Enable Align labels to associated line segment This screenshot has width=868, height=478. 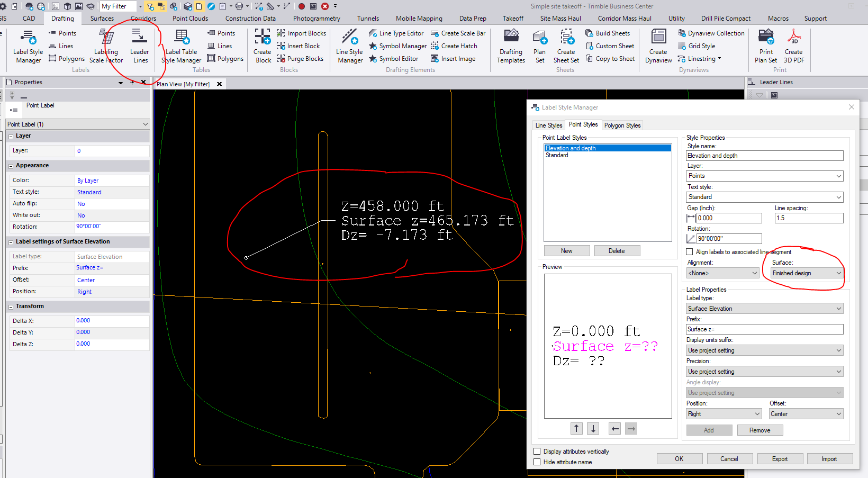(689, 252)
